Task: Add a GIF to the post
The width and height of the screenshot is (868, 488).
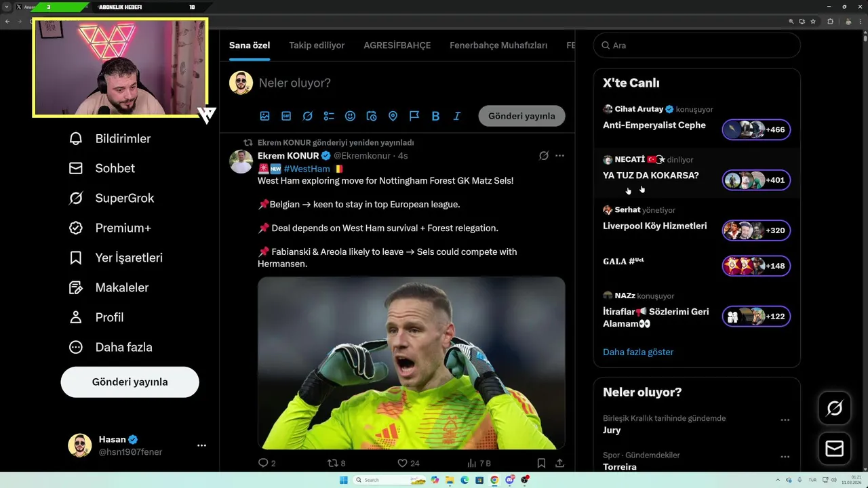Action: [286, 116]
